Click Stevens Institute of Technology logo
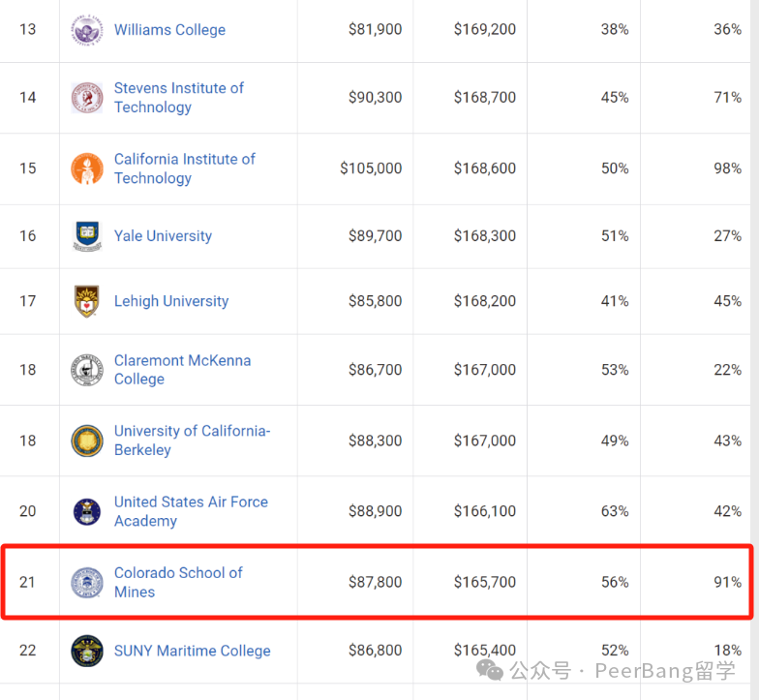Image resolution: width=759 pixels, height=700 pixels. pyautogui.click(x=87, y=97)
